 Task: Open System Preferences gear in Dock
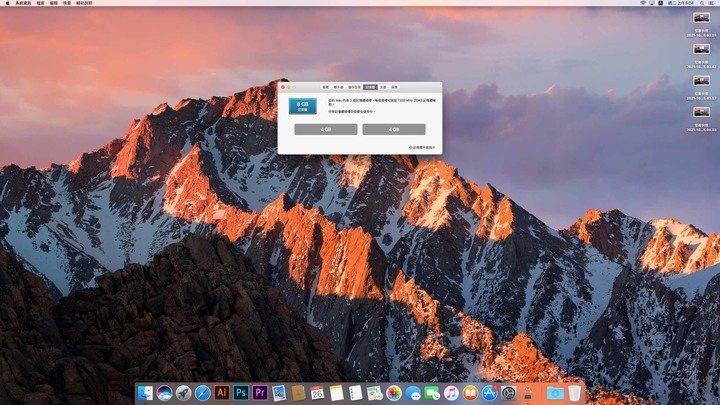508,393
